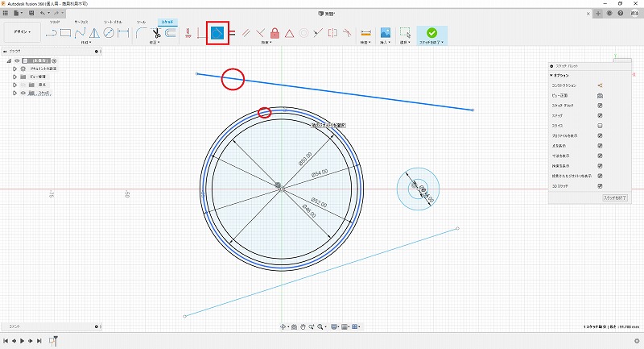Select the fillet tool in modify group
This screenshot has width=644, height=349.
141,33
